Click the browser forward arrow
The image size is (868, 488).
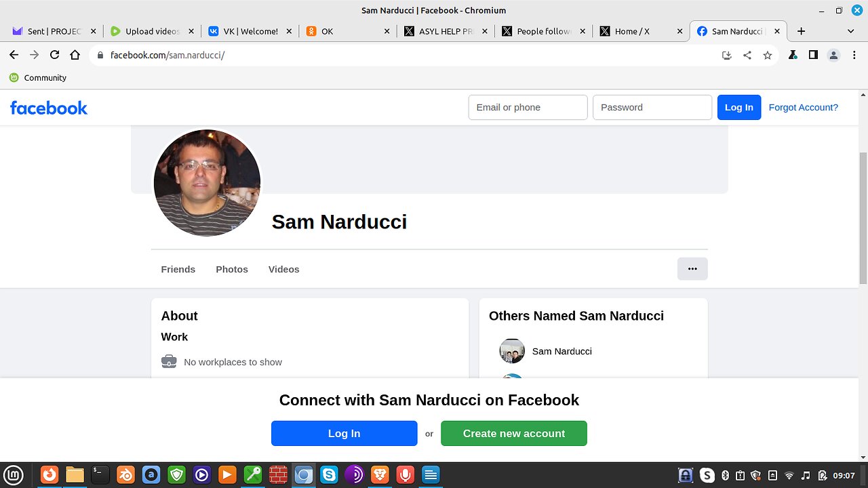[x=34, y=55]
